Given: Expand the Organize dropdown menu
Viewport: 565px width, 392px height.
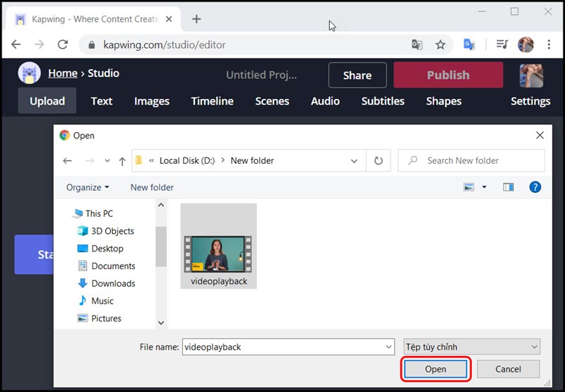Looking at the screenshot, I should click(88, 187).
